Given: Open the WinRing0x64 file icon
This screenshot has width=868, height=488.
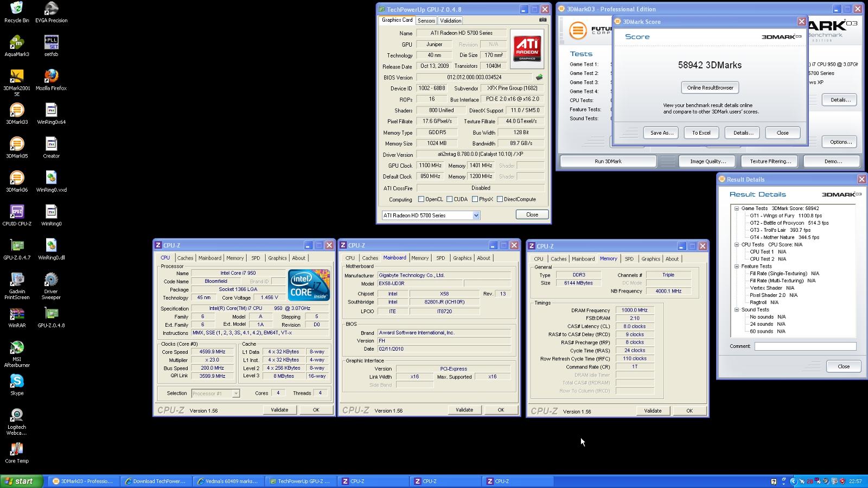Looking at the screenshot, I should tap(51, 113).
